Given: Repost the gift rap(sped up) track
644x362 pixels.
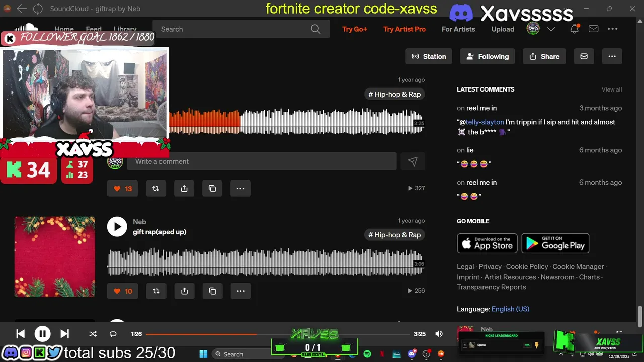Looking at the screenshot, I should pos(156,291).
